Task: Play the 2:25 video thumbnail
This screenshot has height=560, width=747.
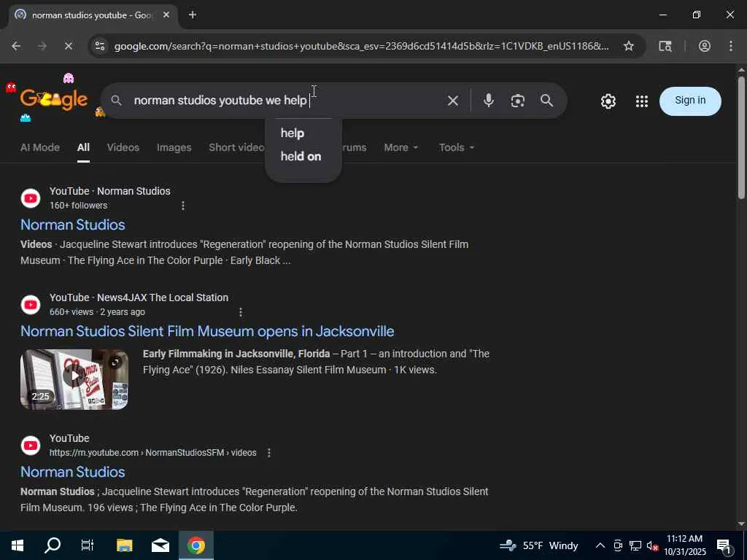Action: (x=74, y=379)
